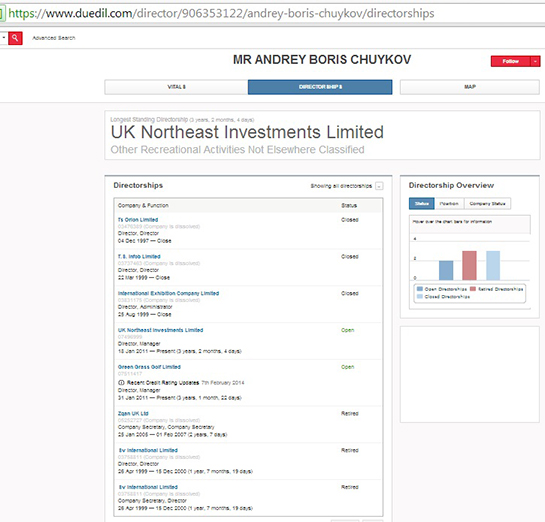Open the Map tab
This screenshot has height=522, width=545.
pyautogui.click(x=470, y=87)
